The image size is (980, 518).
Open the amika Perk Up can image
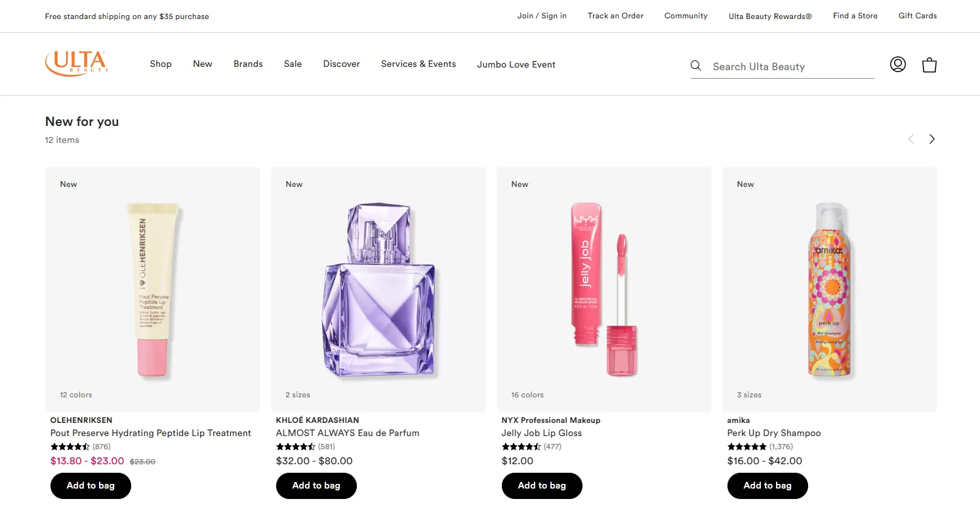pos(829,290)
